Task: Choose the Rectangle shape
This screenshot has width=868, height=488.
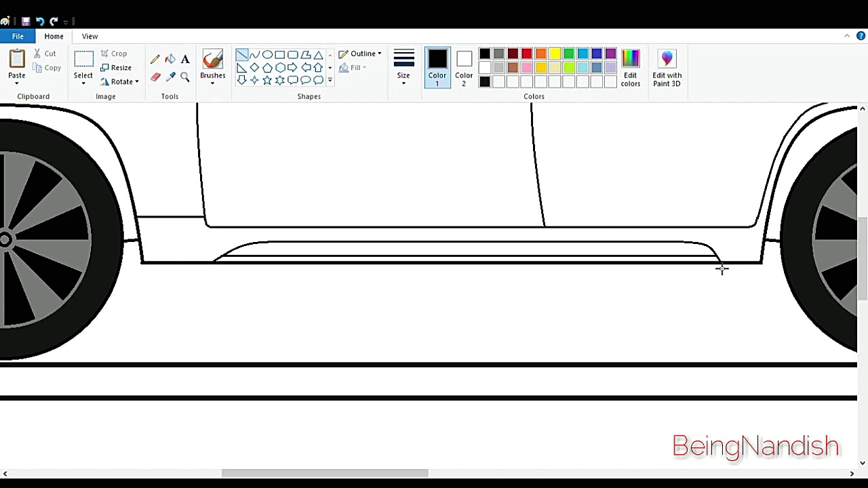Action: [280, 55]
